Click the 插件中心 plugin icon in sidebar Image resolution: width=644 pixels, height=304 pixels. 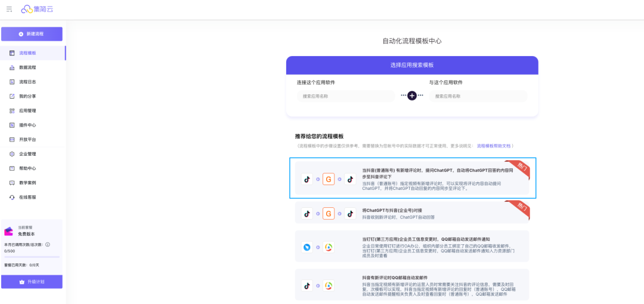pyautogui.click(x=12, y=125)
